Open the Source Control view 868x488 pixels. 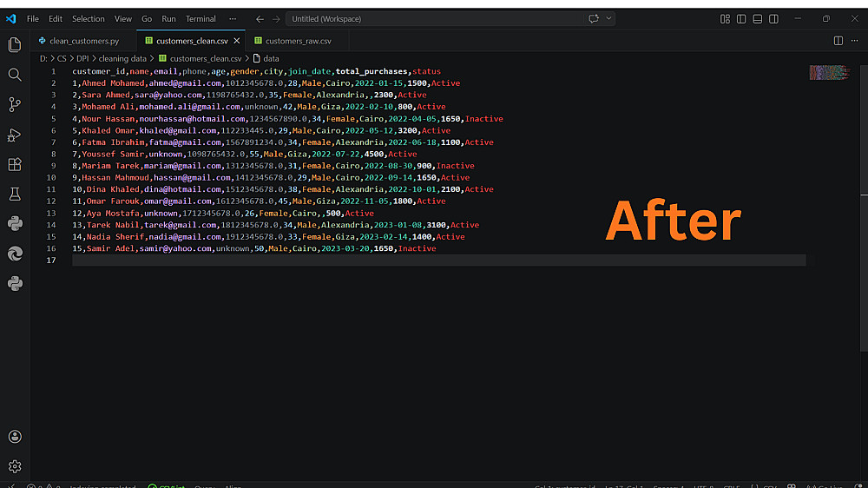pos(15,105)
